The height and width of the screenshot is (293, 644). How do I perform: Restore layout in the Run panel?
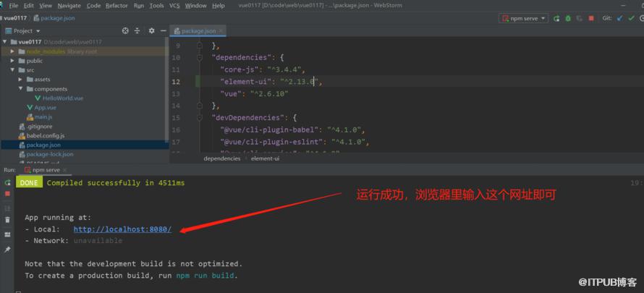[7, 234]
